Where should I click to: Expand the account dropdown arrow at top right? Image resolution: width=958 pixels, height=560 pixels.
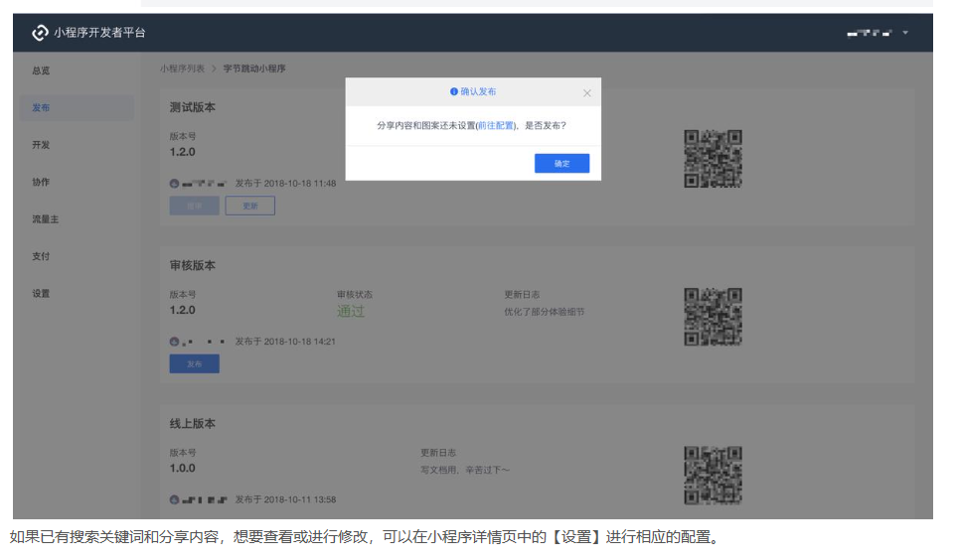click(905, 33)
